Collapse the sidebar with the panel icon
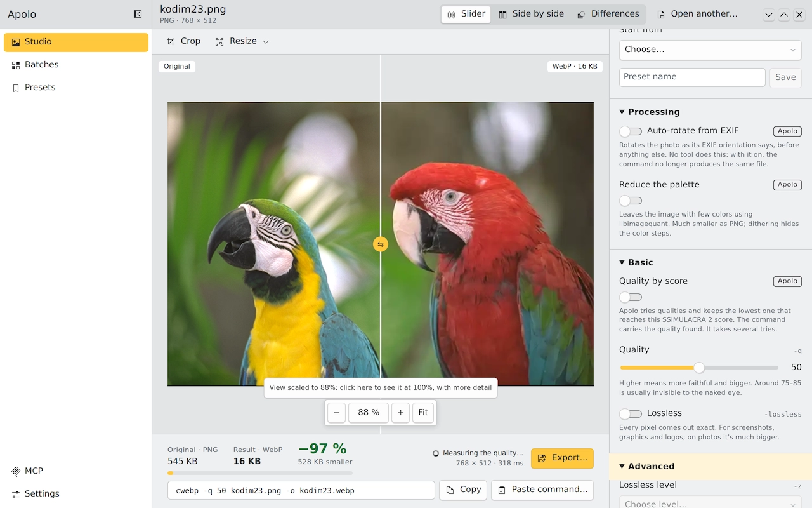This screenshot has height=508, width=812. [x=138, y=14]
